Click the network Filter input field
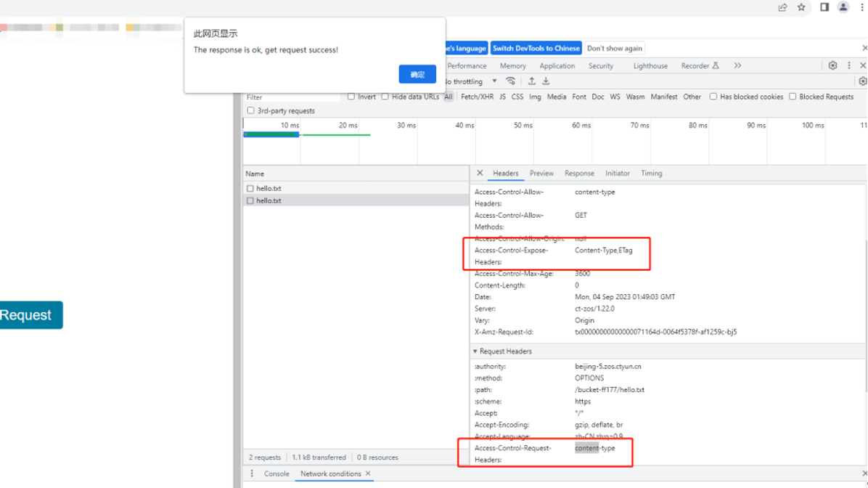Screen dimensions: 868x488 292,97
